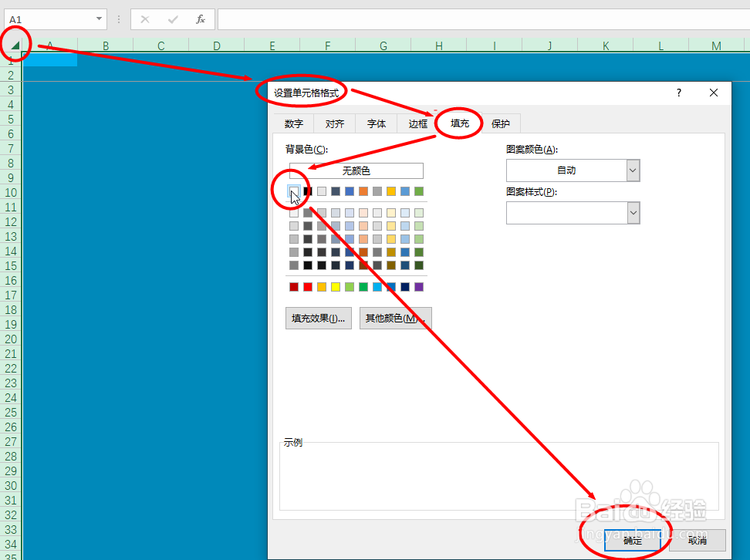Image resolution: width=750 pixels, height=560 pixels.
Task: Open the 边框 (Border) tab
Action: 417,123
